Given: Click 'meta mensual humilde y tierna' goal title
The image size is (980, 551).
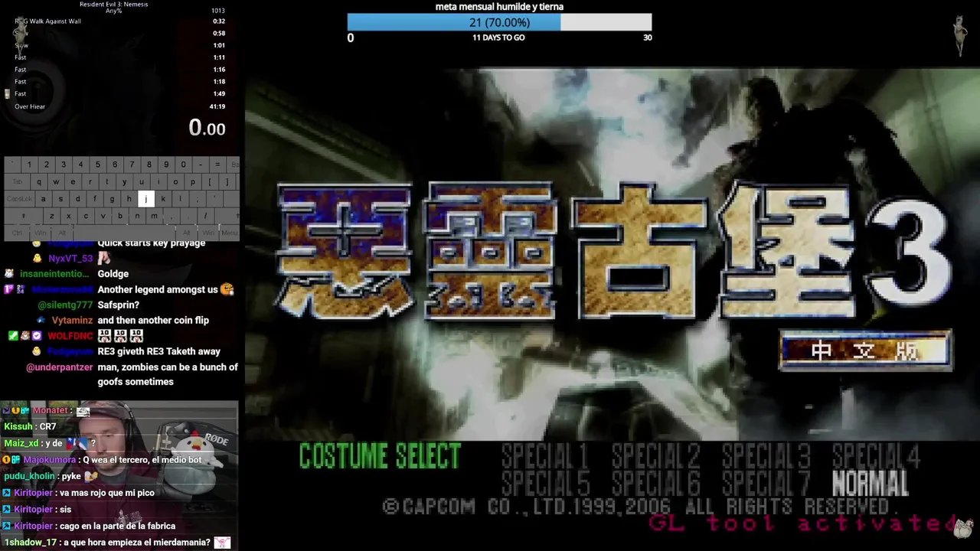Looking at the screenshot, I should click(x=499, y=6).
